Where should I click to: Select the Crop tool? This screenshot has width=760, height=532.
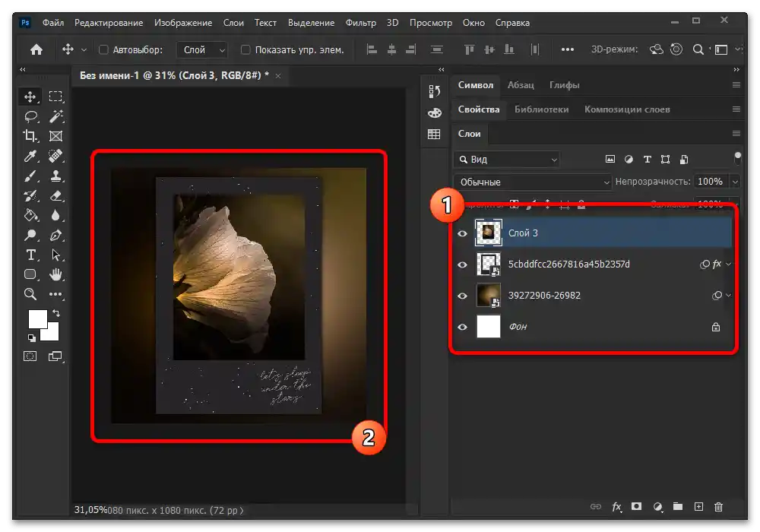click(x=30, y=136)
